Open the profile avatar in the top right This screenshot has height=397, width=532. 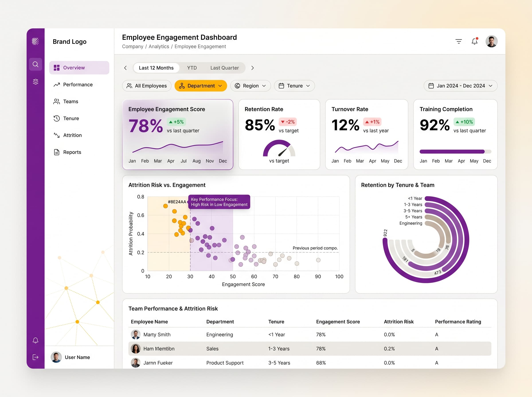pyautogui.click(x=491, y=41)
